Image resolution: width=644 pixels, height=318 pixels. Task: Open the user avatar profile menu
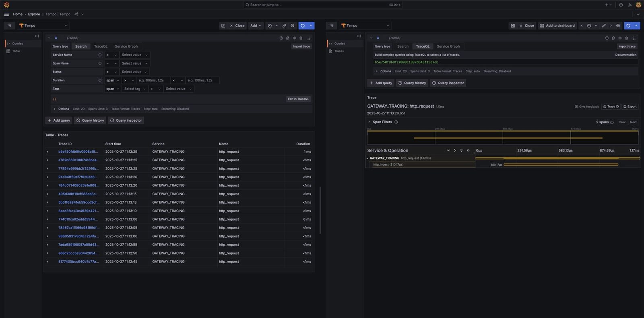638,5
